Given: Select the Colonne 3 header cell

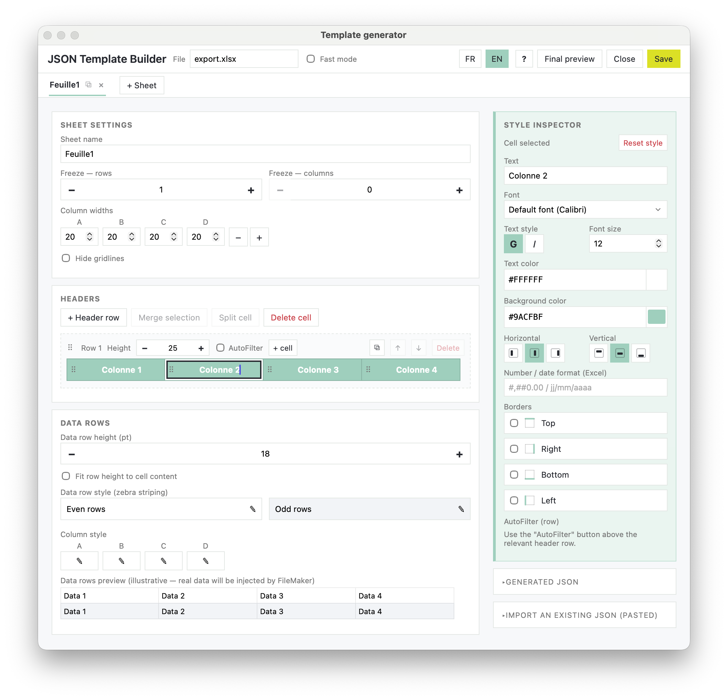Looking at the screenshot, I should (x=312, y=370).
